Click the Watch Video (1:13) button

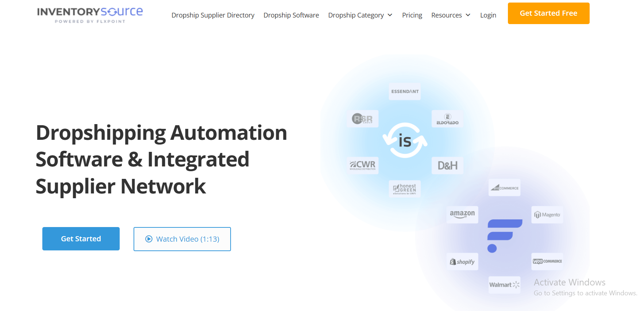point(182,239)
